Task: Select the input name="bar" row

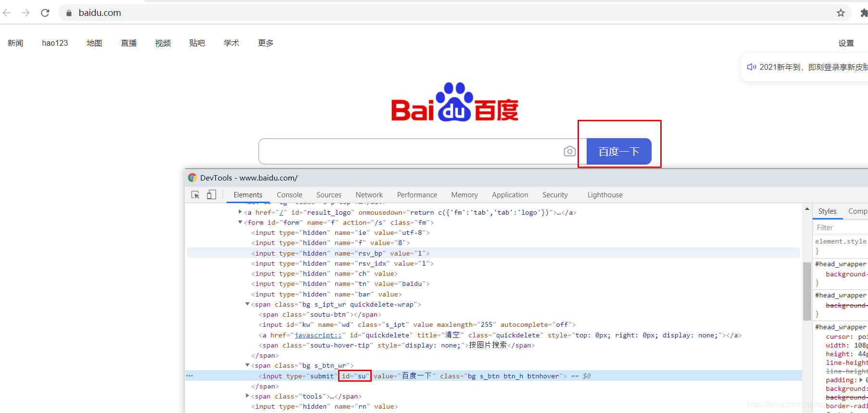Action: (327, 294)
